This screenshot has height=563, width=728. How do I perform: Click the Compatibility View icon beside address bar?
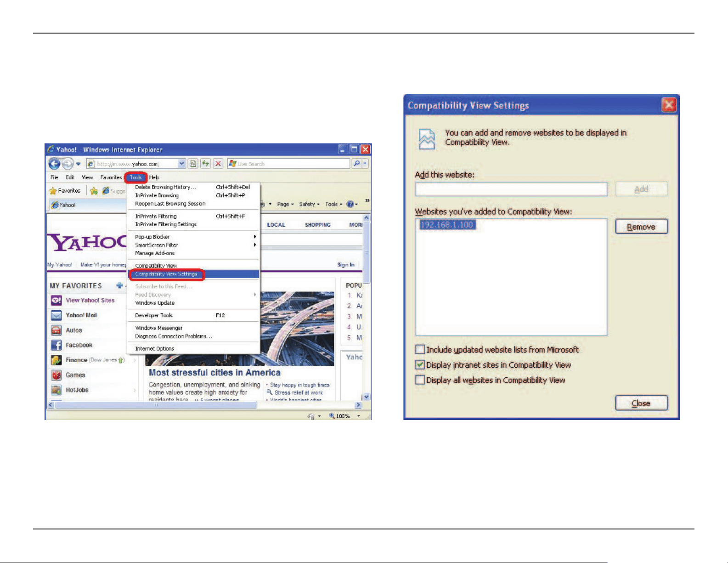(x=193, y=164)
